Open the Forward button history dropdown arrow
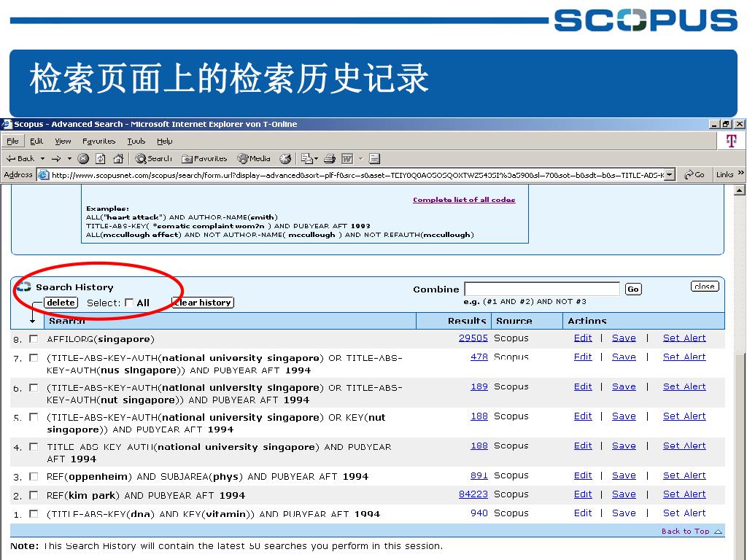Image resolution: width=747 pixels, height=560 pixels. 69,158
